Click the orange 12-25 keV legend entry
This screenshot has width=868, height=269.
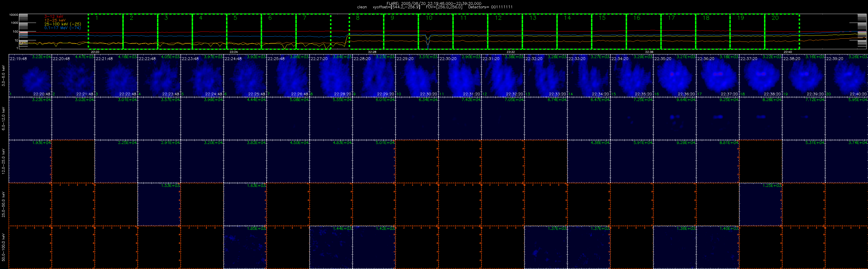click(x=55, y=20)
